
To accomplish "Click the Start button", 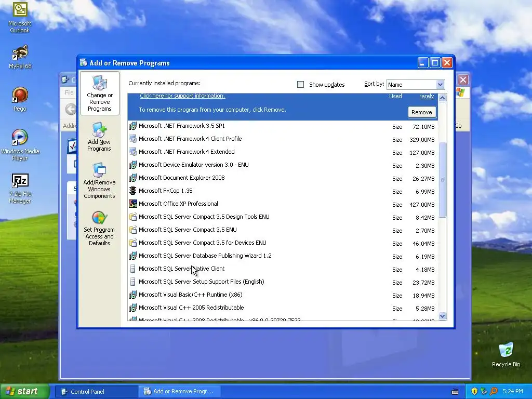I will [x=24, y=391].
